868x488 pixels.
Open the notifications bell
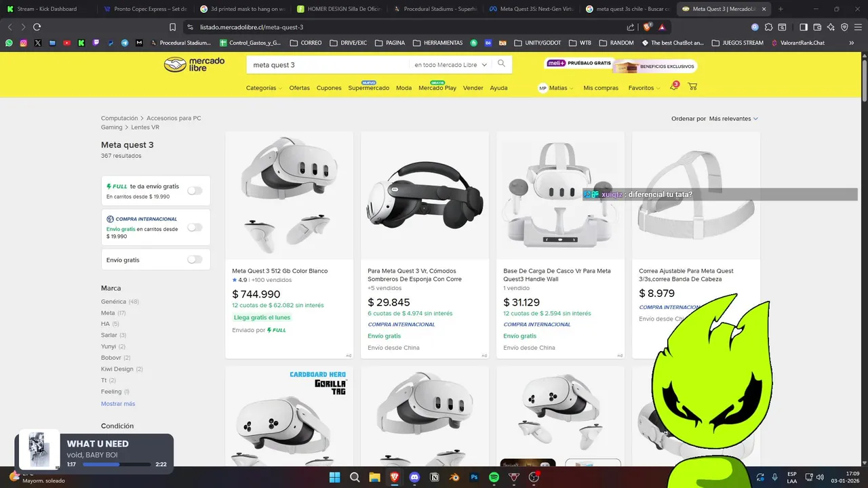click(x=673, y=87)
